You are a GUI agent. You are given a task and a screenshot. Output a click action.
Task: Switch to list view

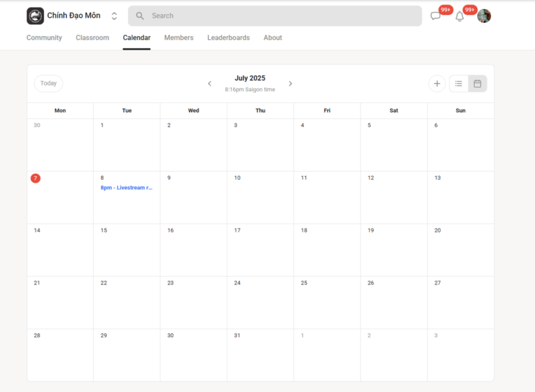click(458, 83)
